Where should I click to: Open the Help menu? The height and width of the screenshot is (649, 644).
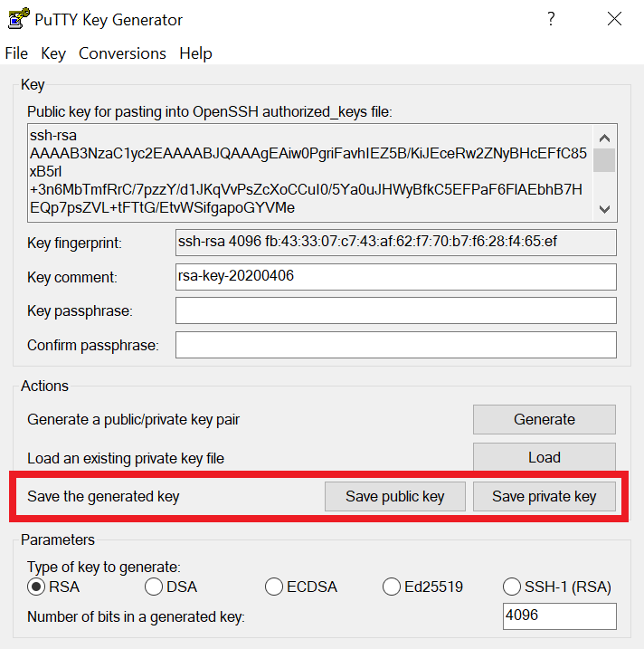click(195, 53)
